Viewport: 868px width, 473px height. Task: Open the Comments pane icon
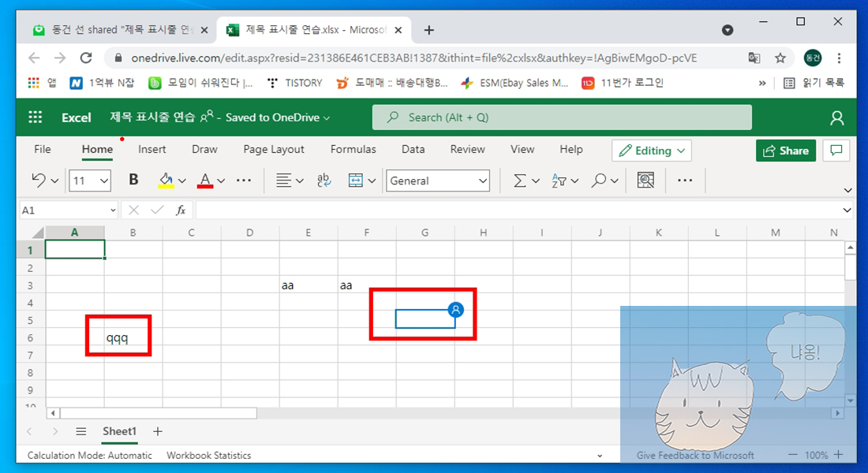[x=836, y=151]
